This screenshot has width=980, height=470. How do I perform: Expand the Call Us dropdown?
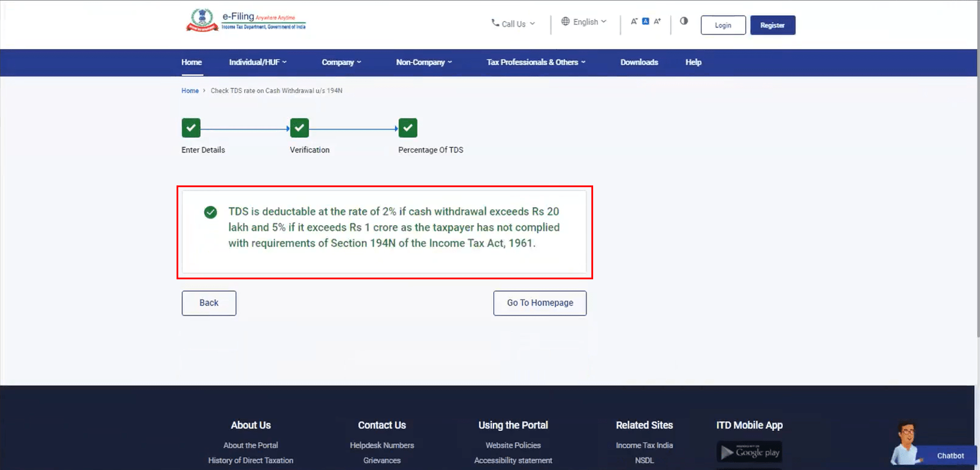point(513,24)
